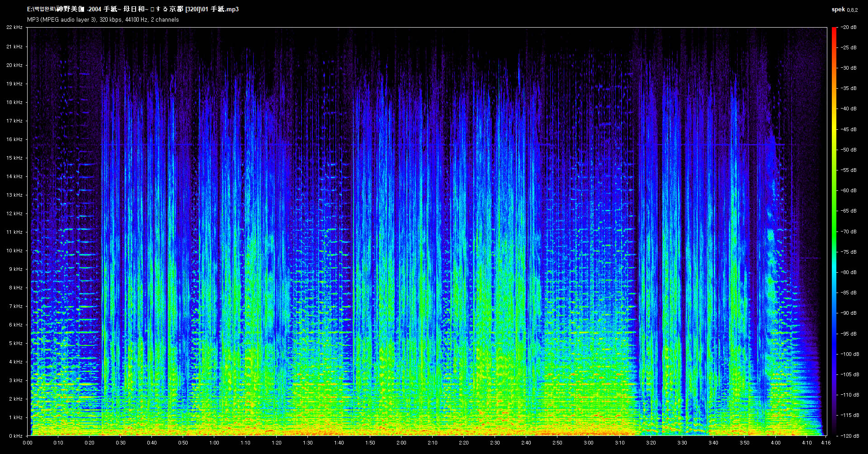Select the 4 kHz frequency axis label
Image resolution: width=868 pixels, height=454 pixels.
click(x=16, y=362)
